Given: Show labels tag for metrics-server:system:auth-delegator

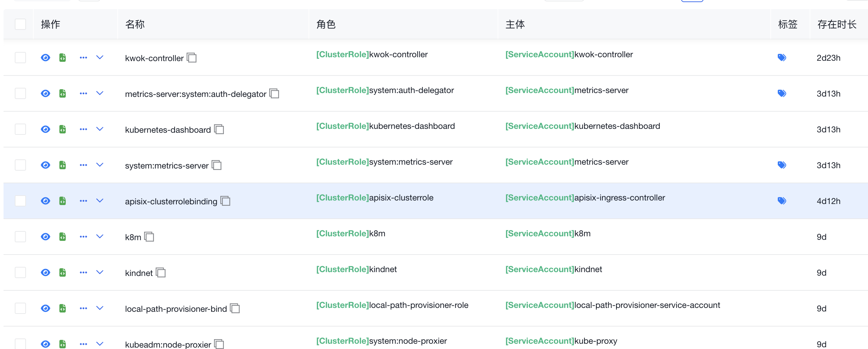Looking at the screenshot, I should [x=782, y=93].
